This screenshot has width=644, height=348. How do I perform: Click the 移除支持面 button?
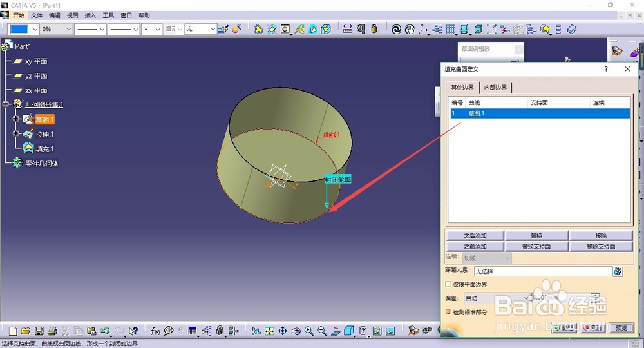[601, 247]
